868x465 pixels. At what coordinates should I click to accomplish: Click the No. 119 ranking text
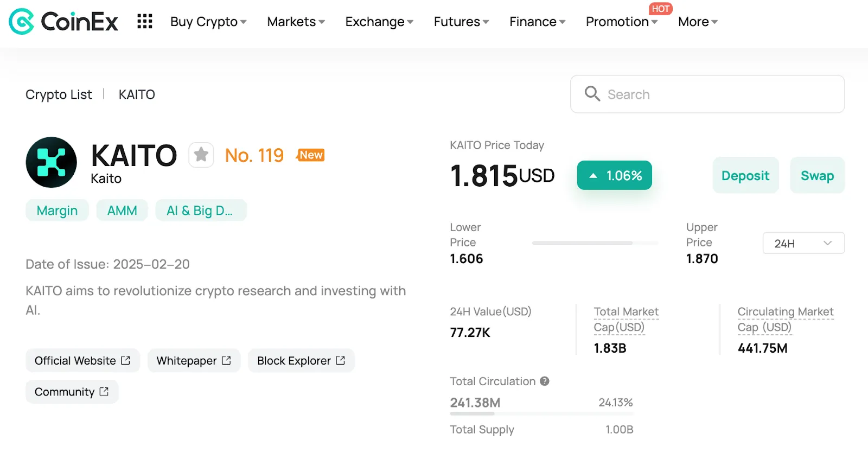[254, 156]
